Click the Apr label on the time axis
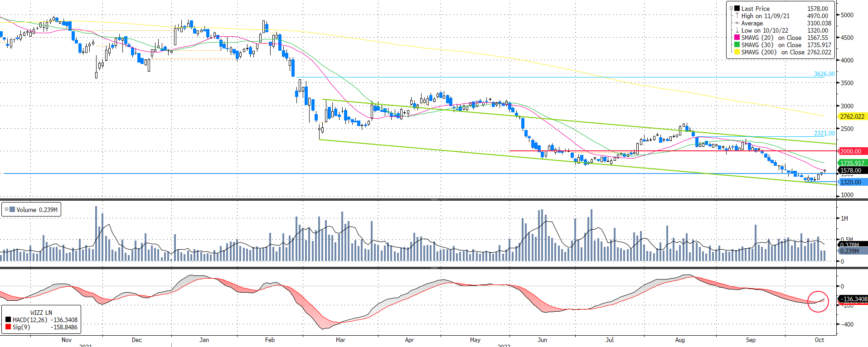This screenshot has height=347, width=868. tap(409, 340)
